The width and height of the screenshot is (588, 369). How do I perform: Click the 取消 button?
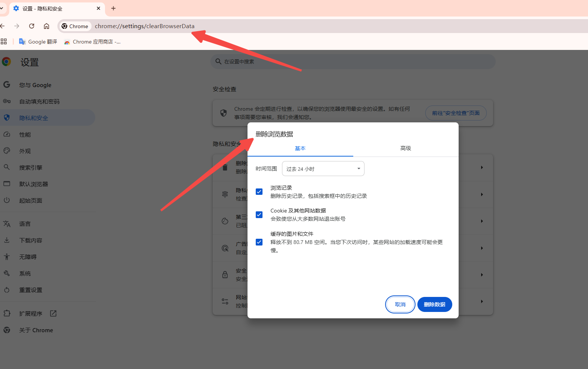click(400, 304)
